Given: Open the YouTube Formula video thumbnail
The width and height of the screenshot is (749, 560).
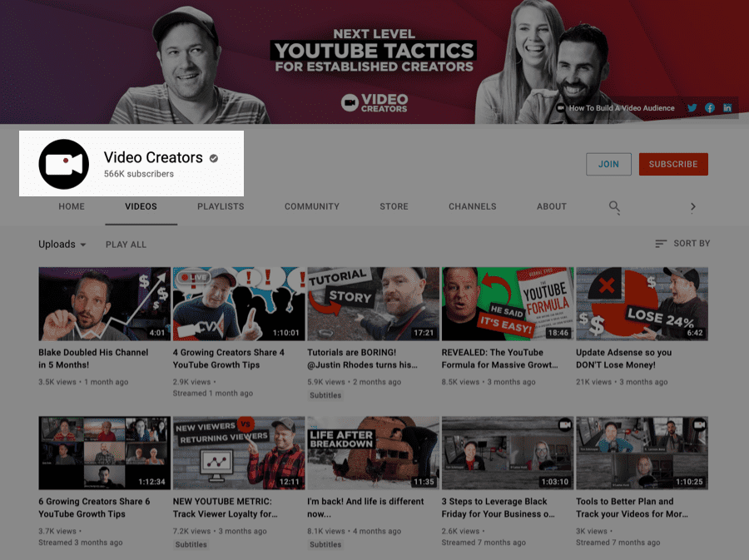Looking at the screenshot, I should [508, 304].
